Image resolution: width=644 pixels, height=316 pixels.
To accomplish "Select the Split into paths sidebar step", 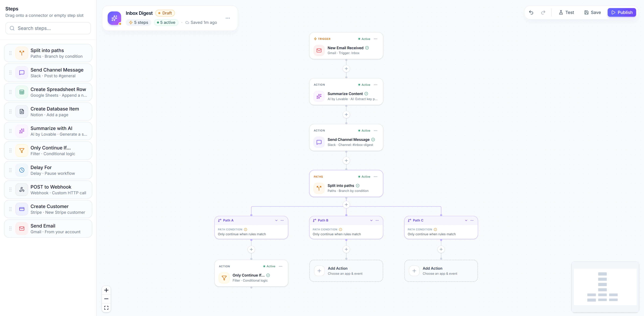I will [48, 53].
